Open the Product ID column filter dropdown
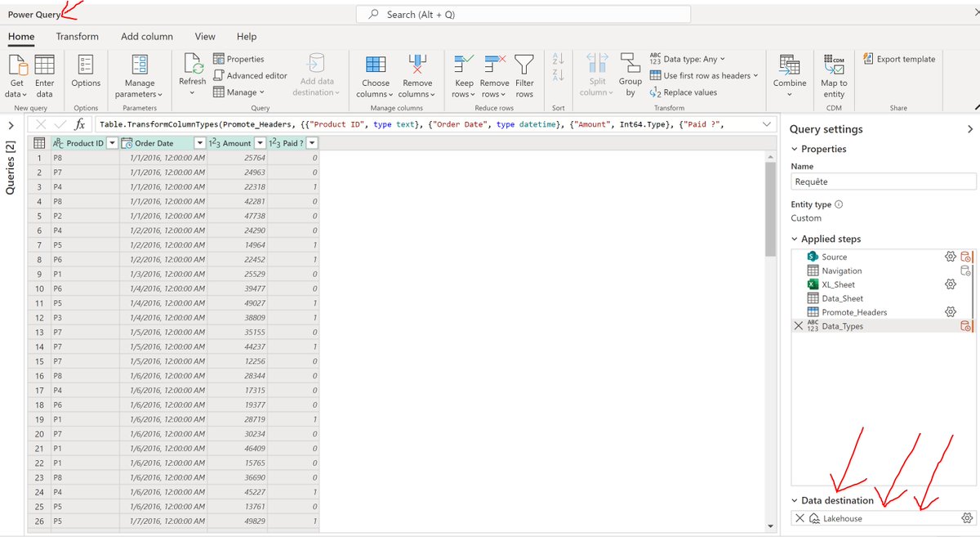980x537 pixels. pos(112,143)
